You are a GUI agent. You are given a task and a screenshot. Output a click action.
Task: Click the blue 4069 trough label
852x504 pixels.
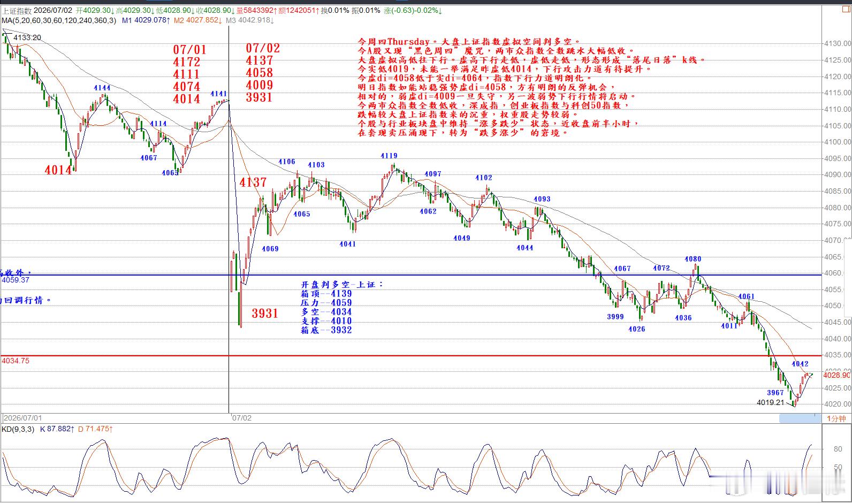(270, 249)
